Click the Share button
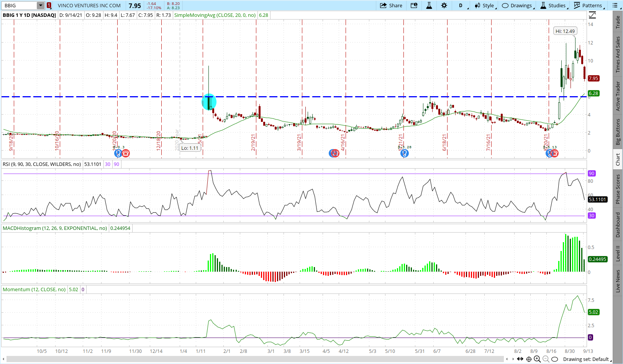Viewport: 623px width, 364px height. pyautogui.click(x=391, y=5)
